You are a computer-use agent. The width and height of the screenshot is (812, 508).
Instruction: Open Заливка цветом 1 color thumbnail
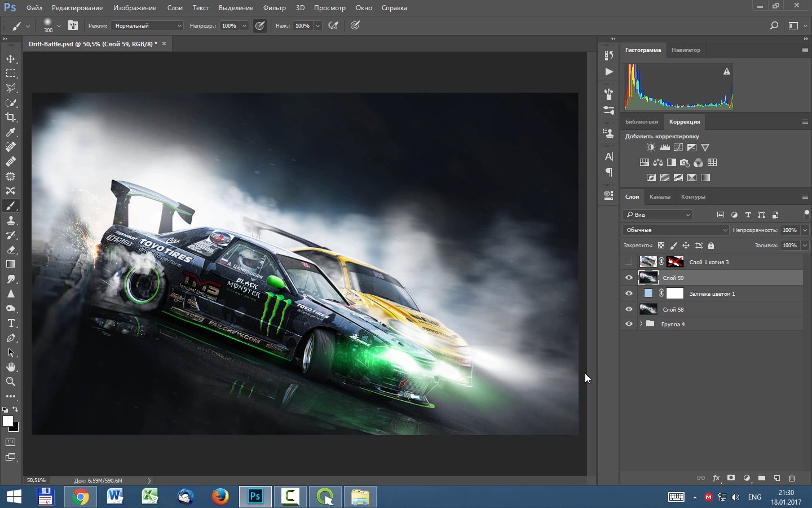point(648,294)
